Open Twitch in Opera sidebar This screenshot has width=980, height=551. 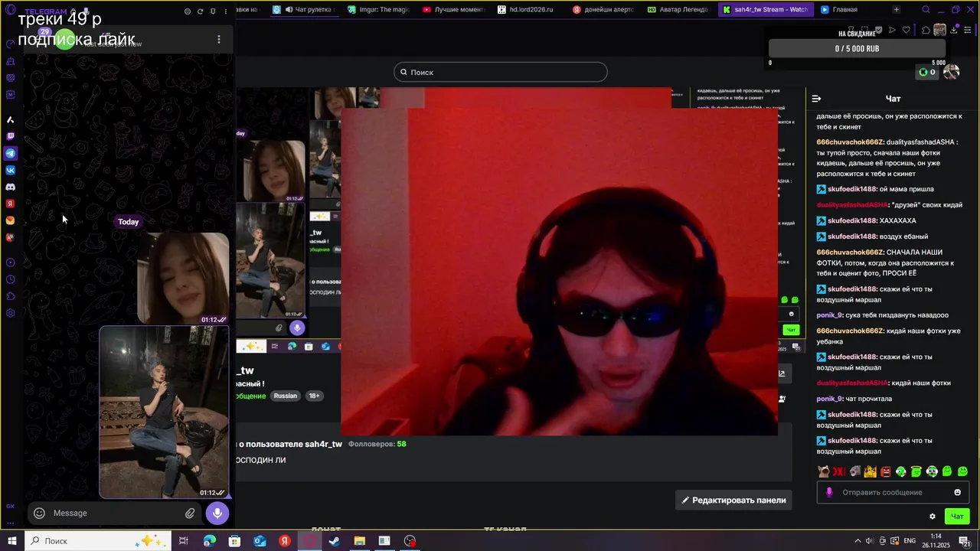click(10, 136)
